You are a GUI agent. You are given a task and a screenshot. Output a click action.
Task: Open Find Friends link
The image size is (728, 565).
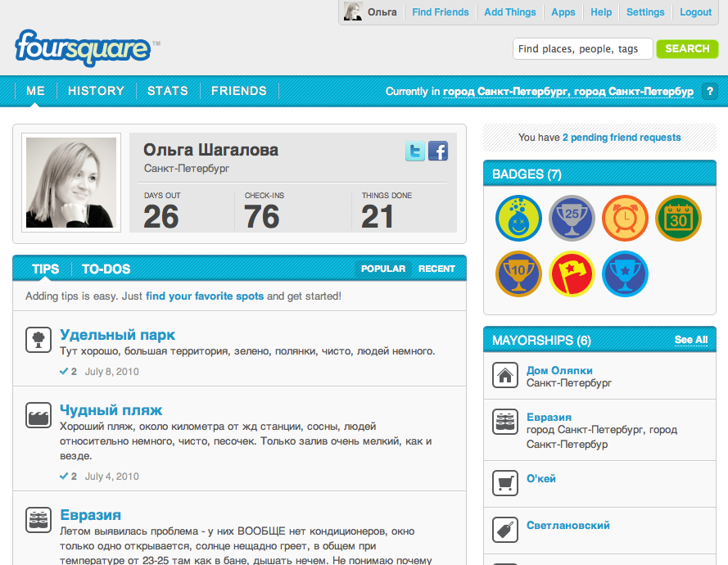click(440, 12)
